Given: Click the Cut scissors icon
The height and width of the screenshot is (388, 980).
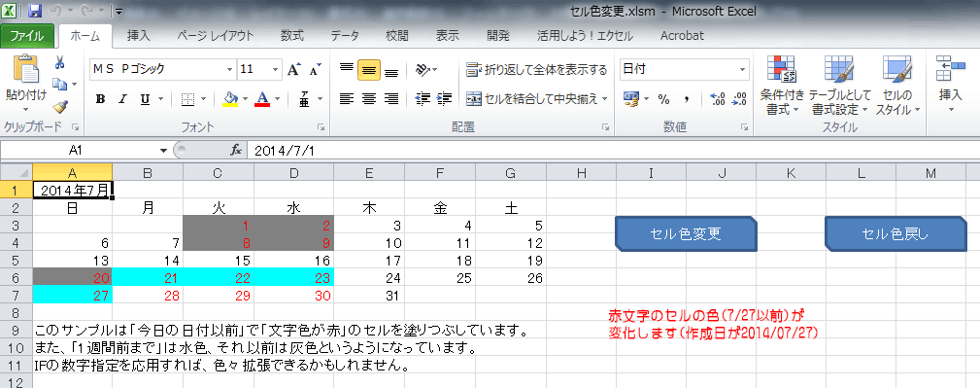Looking at the screenshot, I should click(x=60, y=62).
